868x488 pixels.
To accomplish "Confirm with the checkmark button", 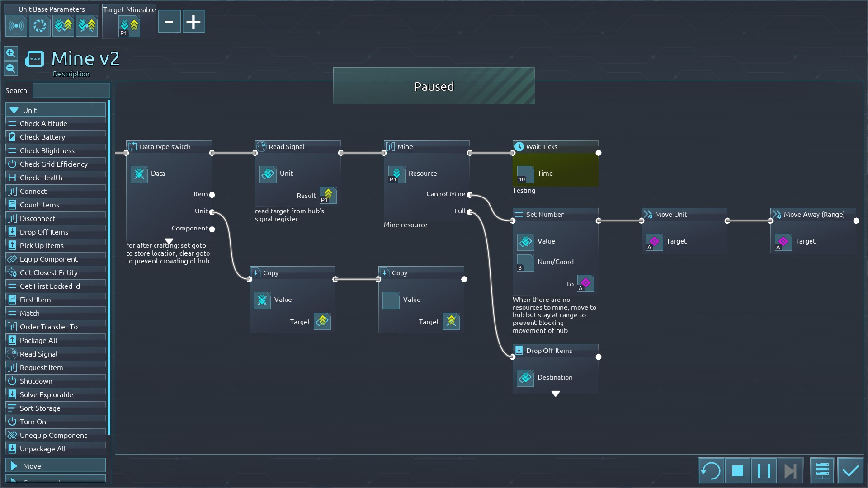I will point(850,471).
